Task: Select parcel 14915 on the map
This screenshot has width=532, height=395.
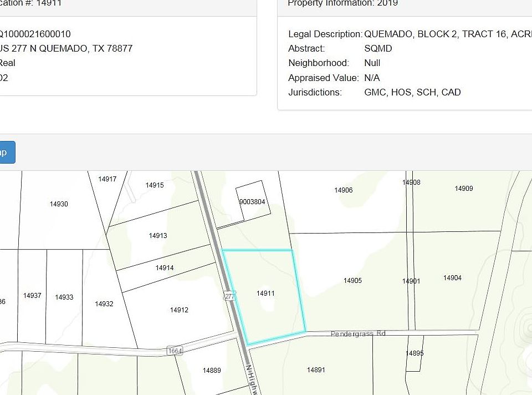Action: point(155,185)
